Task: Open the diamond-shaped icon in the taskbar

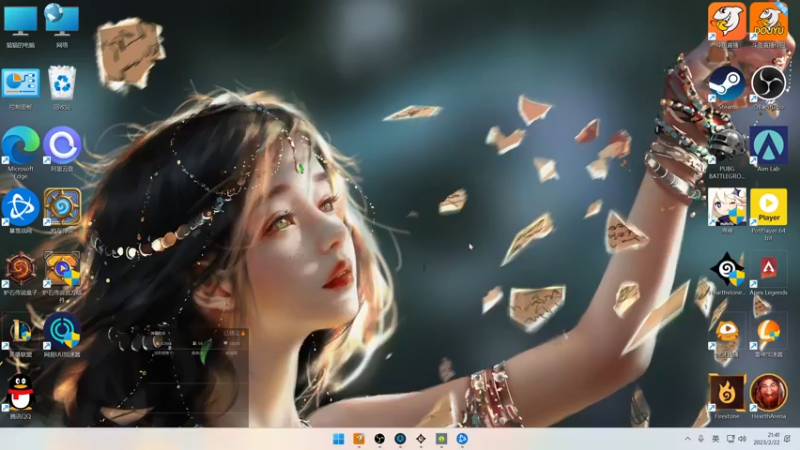Action: click(421, 439)
